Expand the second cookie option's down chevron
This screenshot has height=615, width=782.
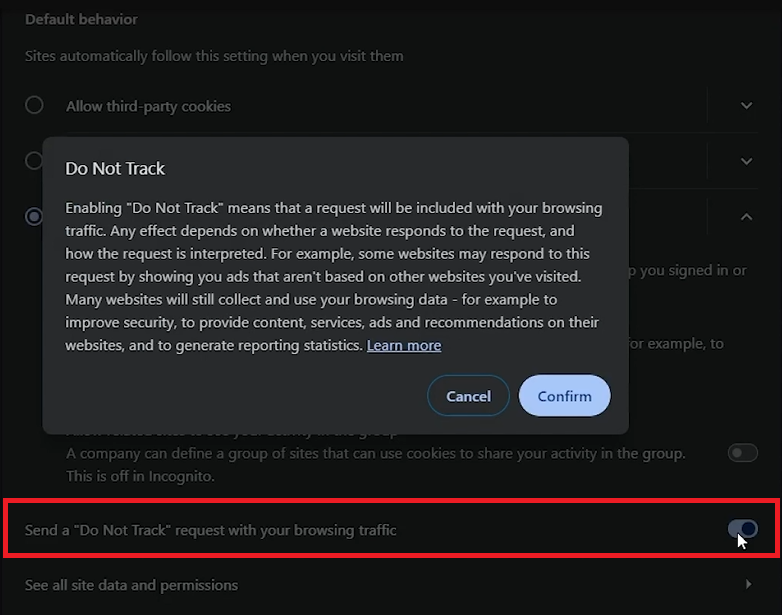(x=746, y=161)
